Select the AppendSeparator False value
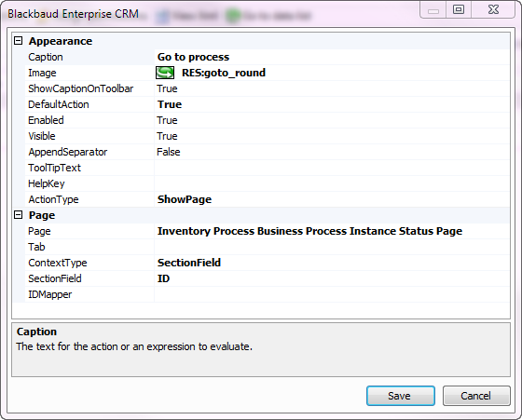The height and width of the screenshot is (420, 522). coord(332,152)
